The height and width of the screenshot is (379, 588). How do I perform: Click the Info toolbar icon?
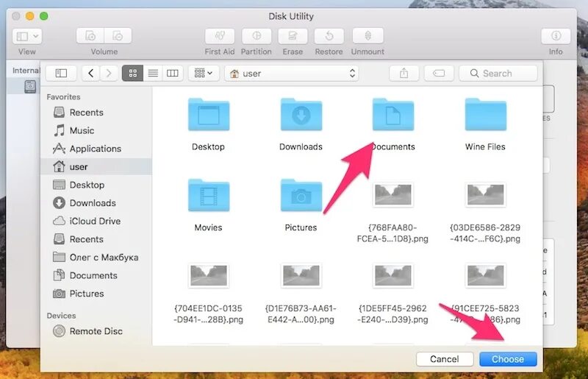tap(556, 36)
